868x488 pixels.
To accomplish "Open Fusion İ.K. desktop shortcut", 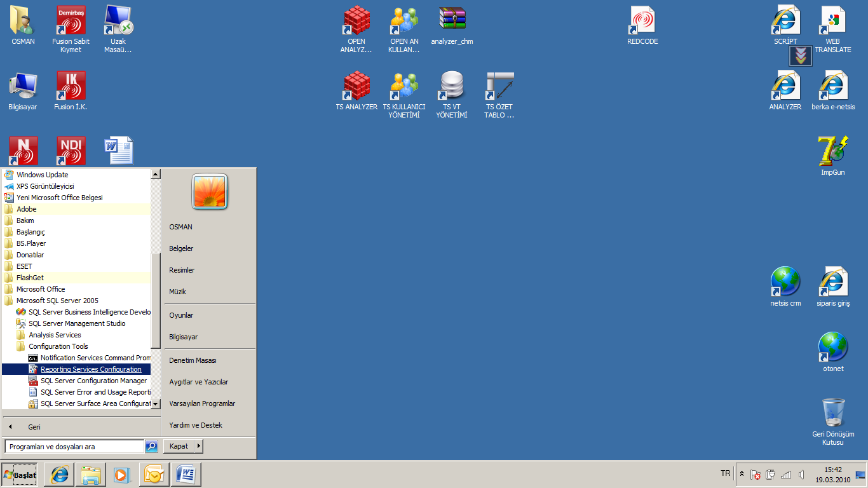I will point(71,86).
